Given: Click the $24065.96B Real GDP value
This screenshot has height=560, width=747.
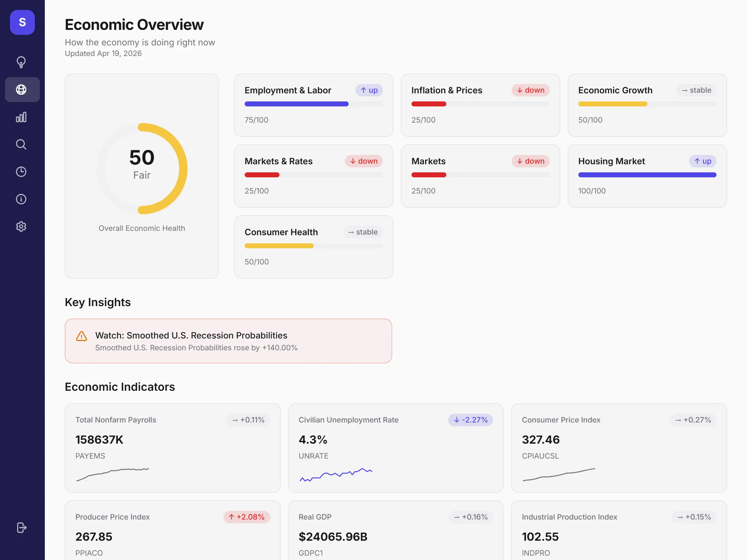Looking at the screenshot, I should 333,537.
